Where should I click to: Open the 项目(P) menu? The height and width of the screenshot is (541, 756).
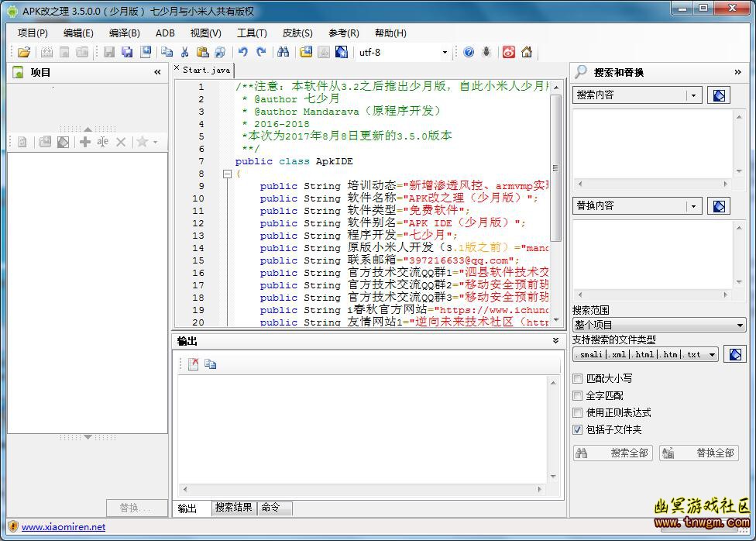(x=33, y=33)
